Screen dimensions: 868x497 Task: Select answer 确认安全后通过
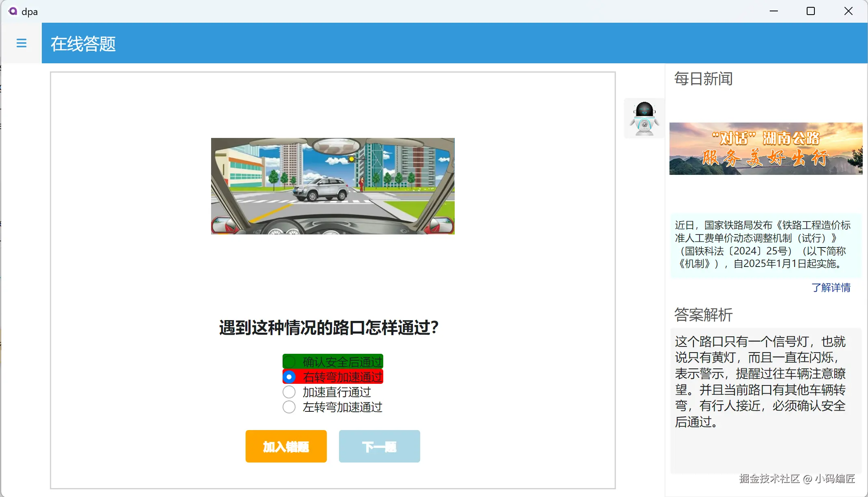(289, 361)
